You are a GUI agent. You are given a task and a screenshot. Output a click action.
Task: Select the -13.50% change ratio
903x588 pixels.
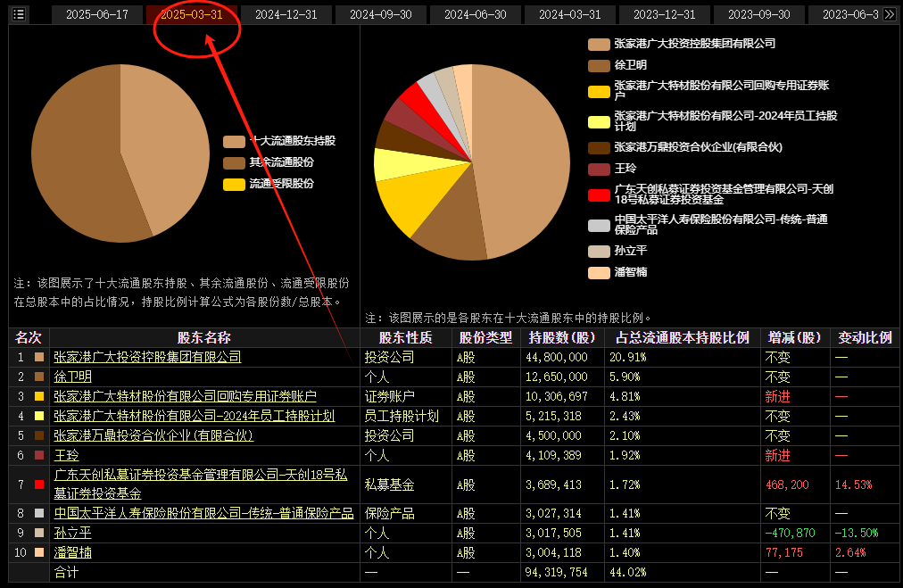(x=857, y=533)
